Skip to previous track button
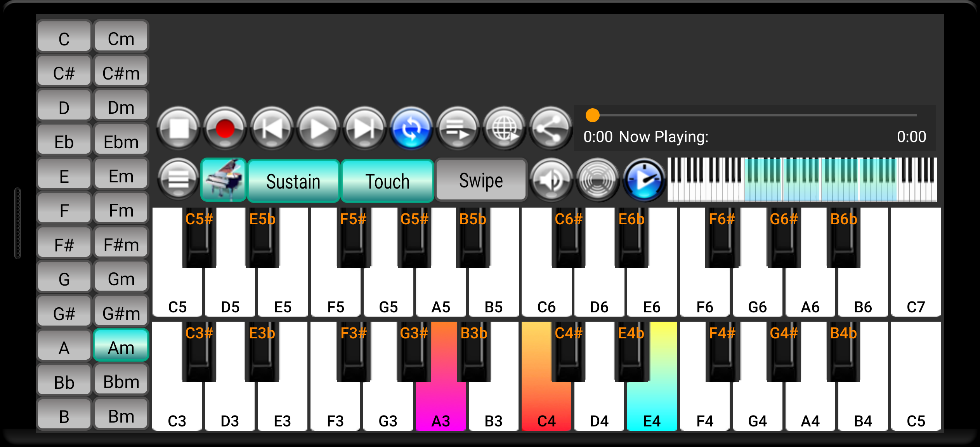The width and height of the screenshot is (980, 447). click(272, 128)
